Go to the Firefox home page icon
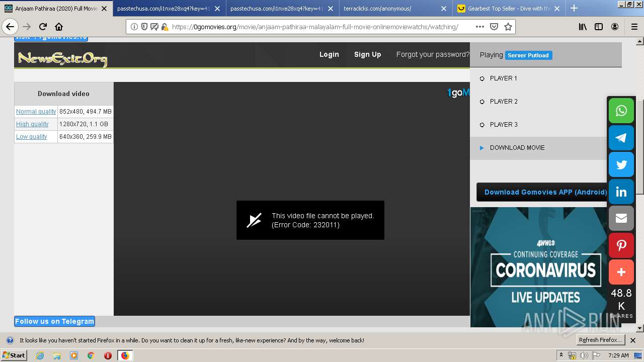The image size is (644, 362). click(x=59, y=27)
